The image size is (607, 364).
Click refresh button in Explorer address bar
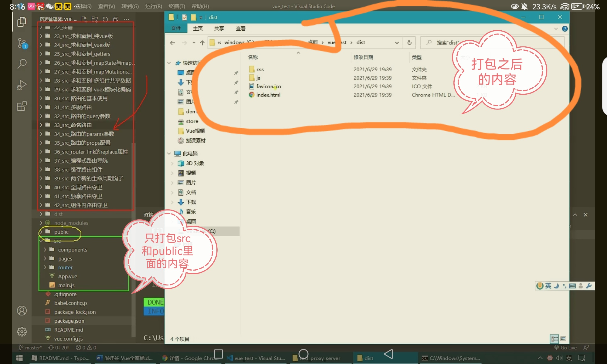coord(409,43)
